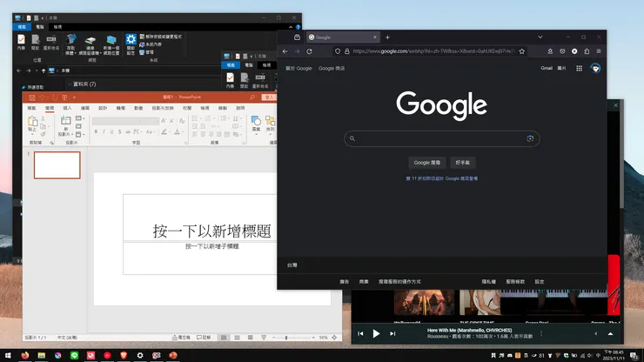Open the 設計 tab in PowerPoint
This screenshot has height=362, width=644.
[x=103, y=108]
